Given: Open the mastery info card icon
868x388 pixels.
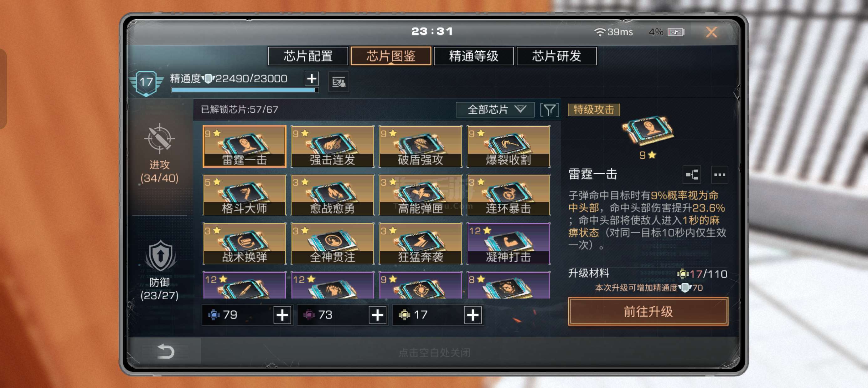Looking at the screenshot, I should 338,82.
